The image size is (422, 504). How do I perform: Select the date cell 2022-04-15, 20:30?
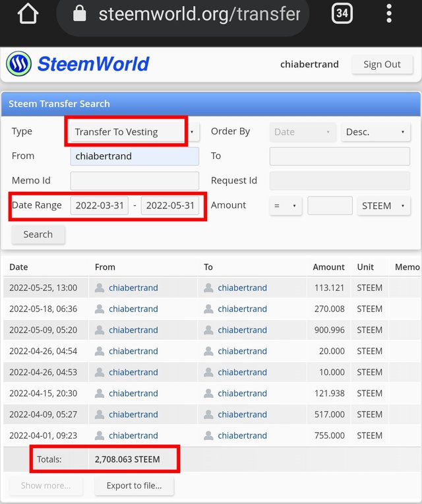pyautogui.click(x=44, y=393)
